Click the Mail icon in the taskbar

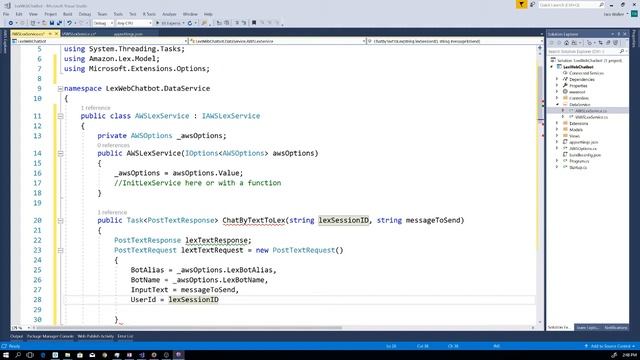[x=92, y=355]
